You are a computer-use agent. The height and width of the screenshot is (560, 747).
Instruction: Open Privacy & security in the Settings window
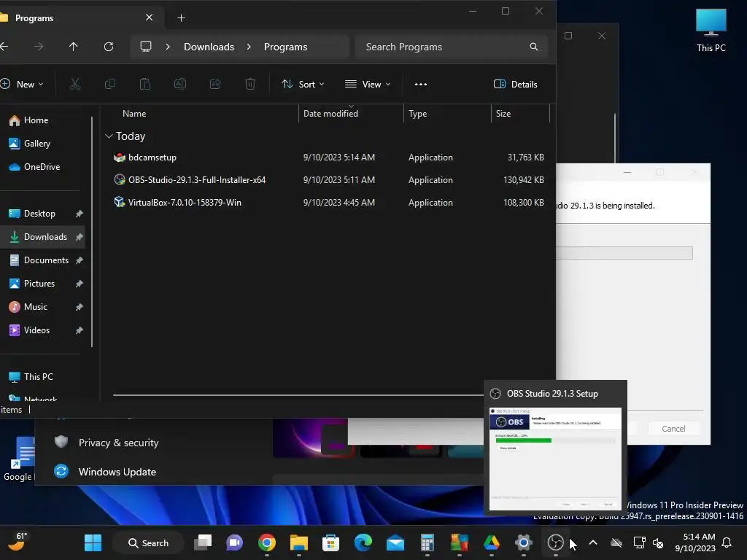coord(119,443)
